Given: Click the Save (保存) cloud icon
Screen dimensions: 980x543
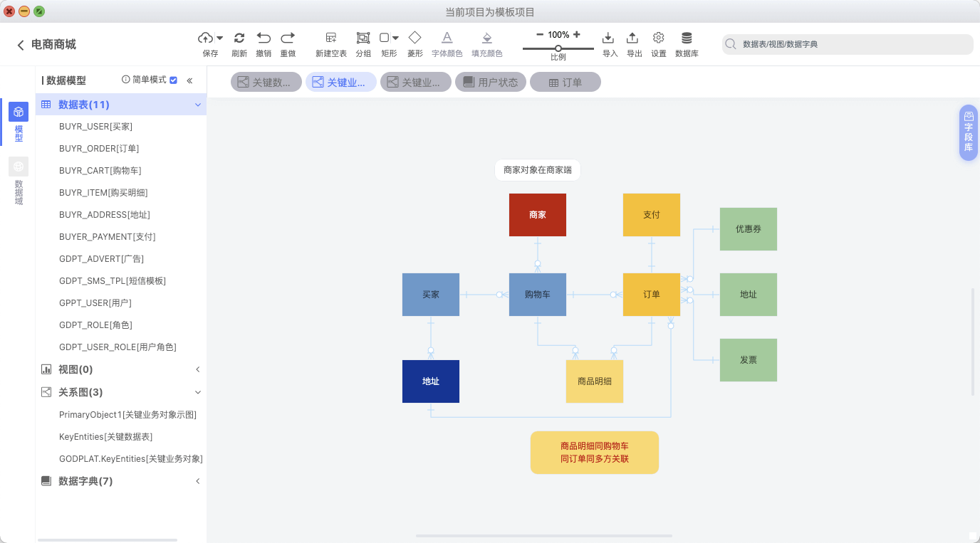Looking at the screenshot, I should pyautogui.click(x=205, y=38).
